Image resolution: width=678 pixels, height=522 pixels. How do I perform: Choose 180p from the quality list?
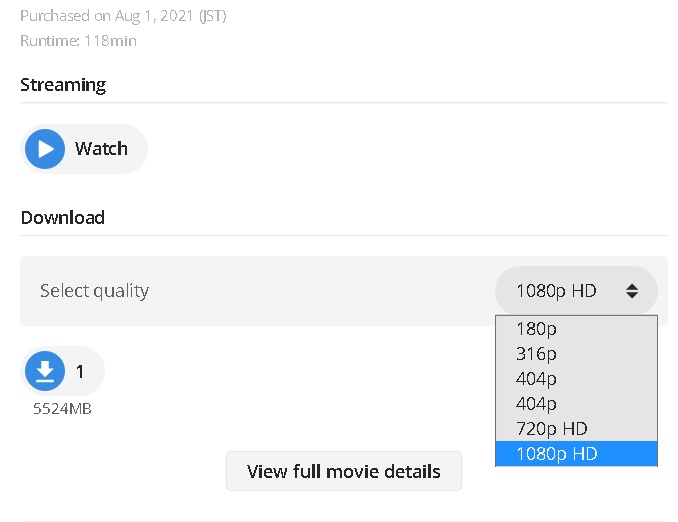pyautogui.click(x=576, y=329)
